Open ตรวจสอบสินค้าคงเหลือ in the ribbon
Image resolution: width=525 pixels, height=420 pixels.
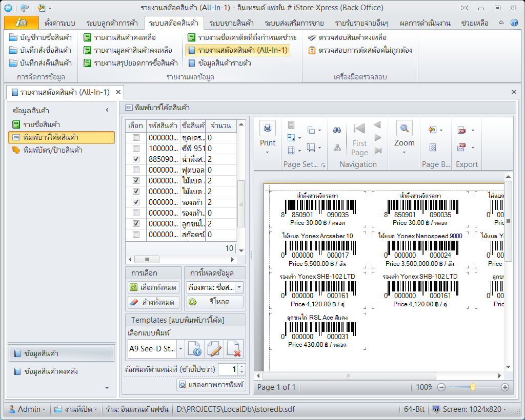point(347,37)
